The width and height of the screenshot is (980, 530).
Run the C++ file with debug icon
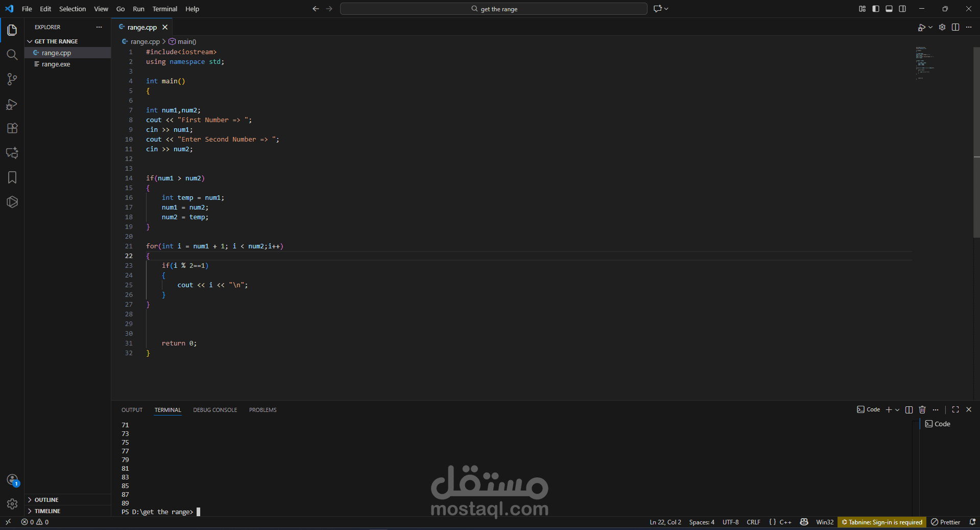click(x=922, y=27)
